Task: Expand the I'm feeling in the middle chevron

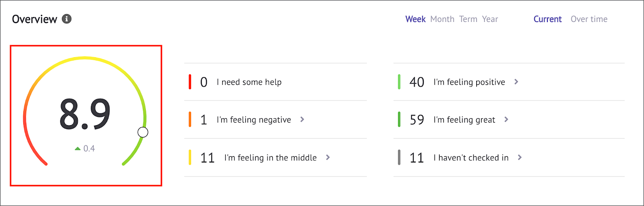Action: coord(328,157)
